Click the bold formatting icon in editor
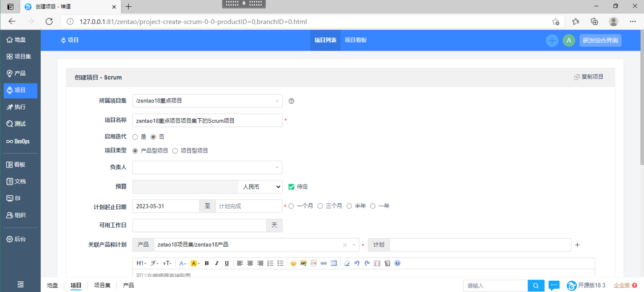644x292 pixels. click(207, 263)
